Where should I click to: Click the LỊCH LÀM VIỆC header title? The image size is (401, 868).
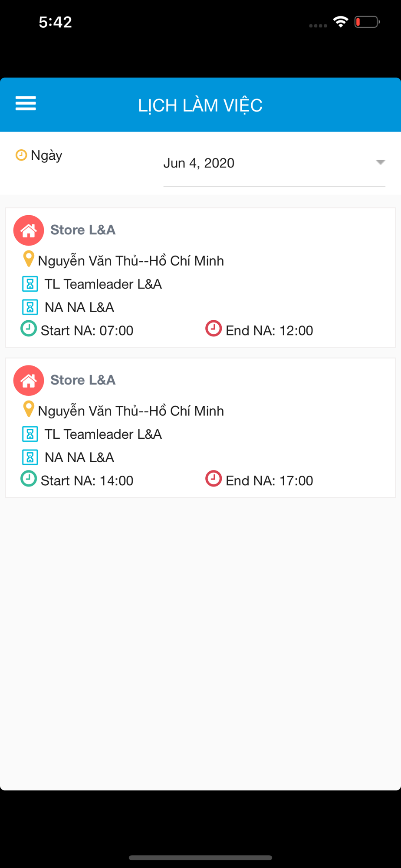point(200,105)
